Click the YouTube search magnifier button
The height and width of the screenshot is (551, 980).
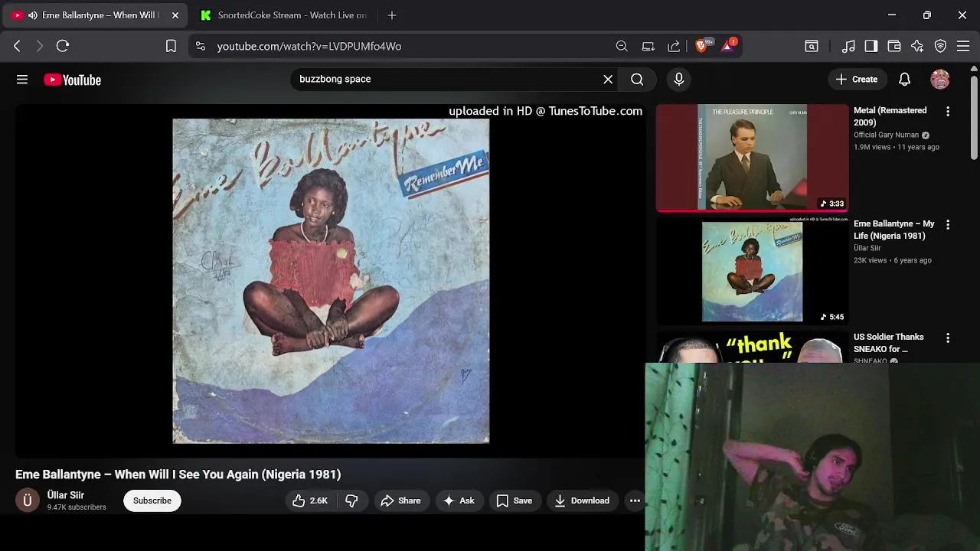[x=637, y=79]
